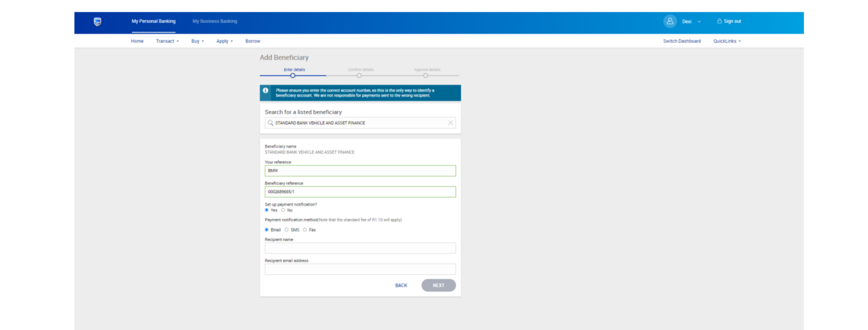This screenshot has height=330, width=868.
Task: Expand the Transact dropdown menu
Action: point(167,41)
